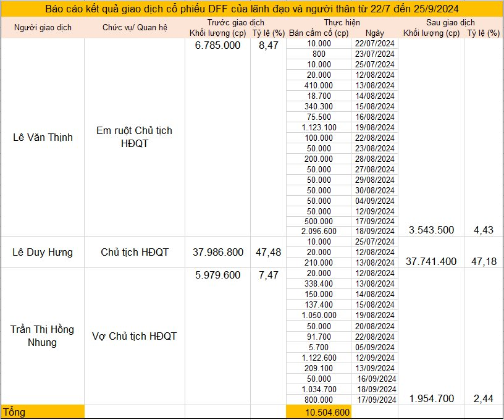Select the "Chức vụ/ Quan hệ" column header
Image resolution: width=504 pixels, height=420 pixels.
[135, 28]
